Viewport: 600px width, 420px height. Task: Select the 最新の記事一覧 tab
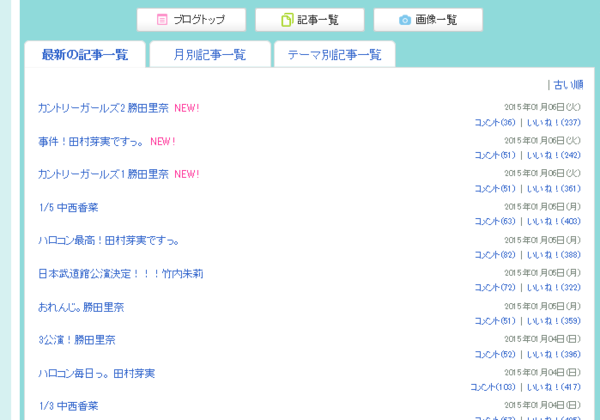click(x=85, y=54)
